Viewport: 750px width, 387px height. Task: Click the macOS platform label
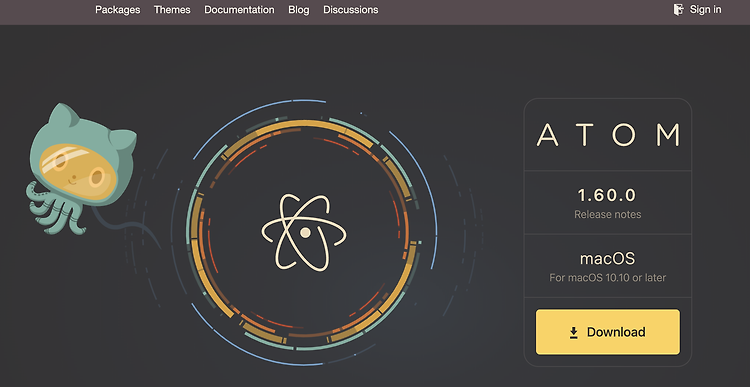[607, 259]
